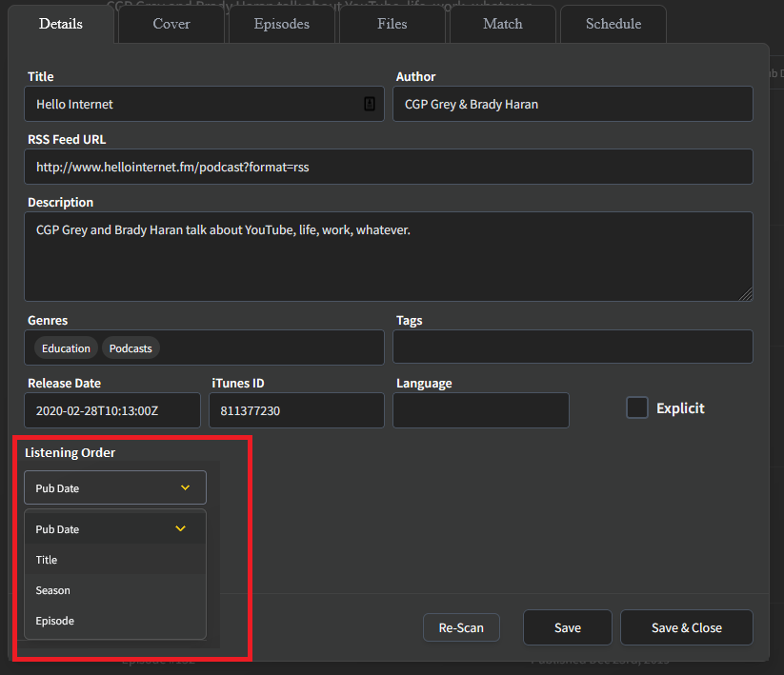Open the Cover tab
Viewport: 784px width, 675px height.
[171, 24]
